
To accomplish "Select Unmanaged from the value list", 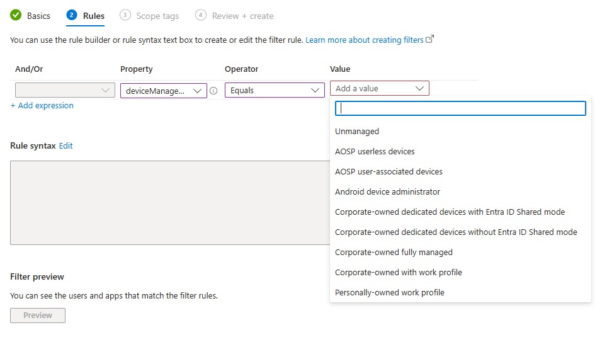I will pyautogui.click(x=357, y=132).
